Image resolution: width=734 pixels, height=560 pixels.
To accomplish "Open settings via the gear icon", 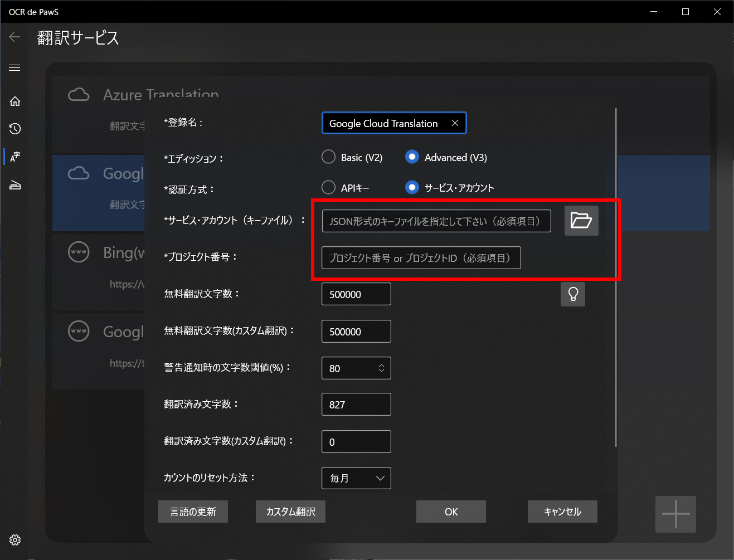I will [15, 539].
